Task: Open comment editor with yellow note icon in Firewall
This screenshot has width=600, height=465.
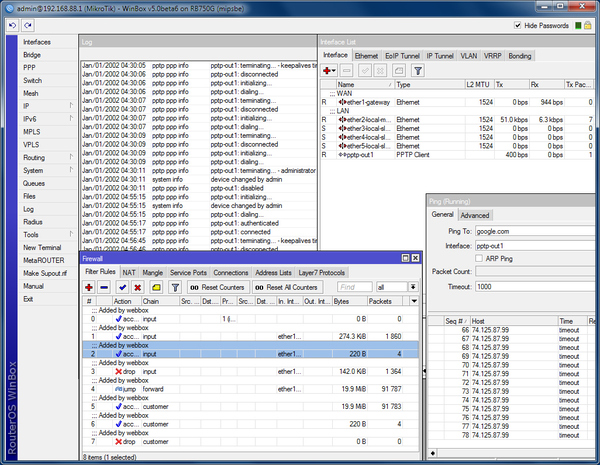Action: click(x=156, y=286)
